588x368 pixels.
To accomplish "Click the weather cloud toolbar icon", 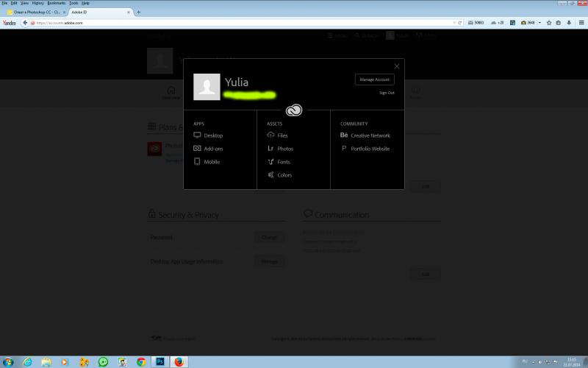I will pyautogui.click(x=498, y=23).
